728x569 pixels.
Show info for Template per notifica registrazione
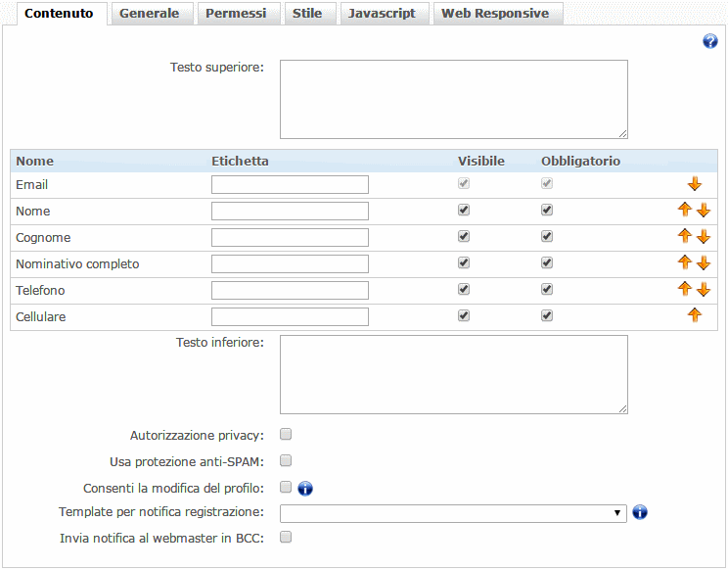tap(640, 512)
